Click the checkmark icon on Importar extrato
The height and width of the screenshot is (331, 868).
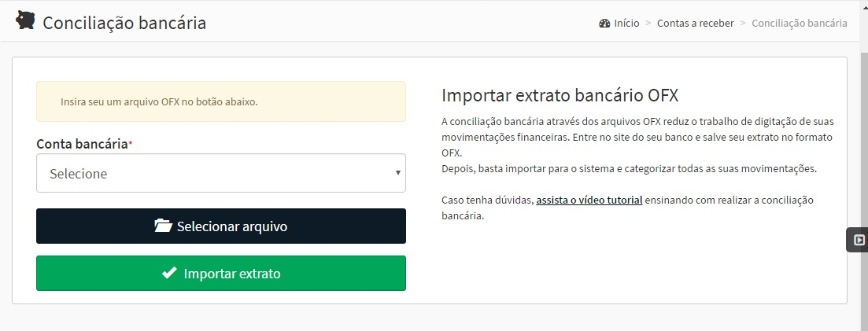[169, 273]
